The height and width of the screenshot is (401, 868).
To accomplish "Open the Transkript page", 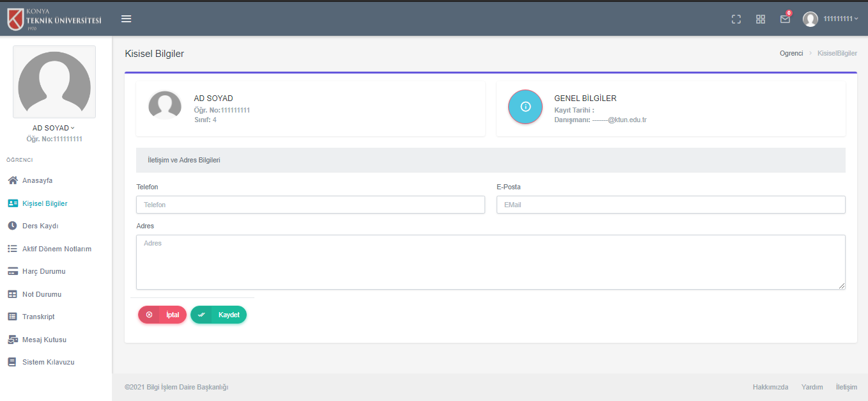I will (x=38, y=317).
